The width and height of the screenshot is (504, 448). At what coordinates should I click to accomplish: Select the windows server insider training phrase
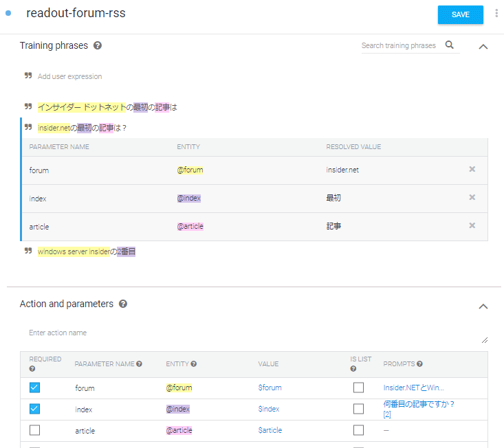coord(87,251)
